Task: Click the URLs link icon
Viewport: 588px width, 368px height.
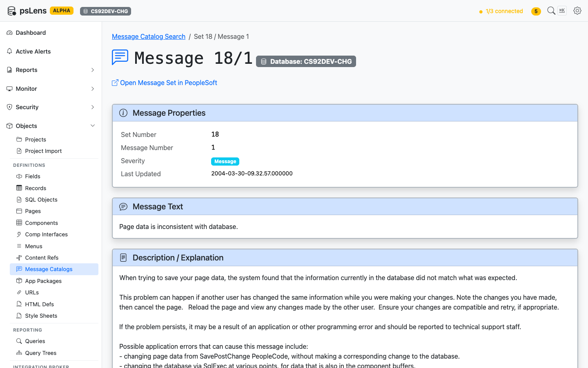Action: click(x=19, y=292)
